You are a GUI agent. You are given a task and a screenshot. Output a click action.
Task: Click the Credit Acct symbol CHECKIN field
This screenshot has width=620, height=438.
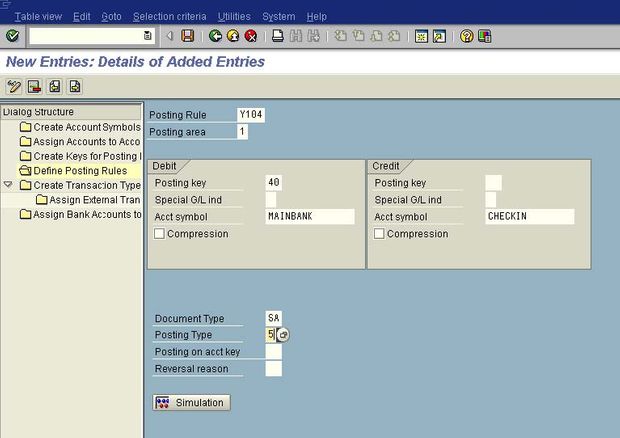tap(530, 216)
